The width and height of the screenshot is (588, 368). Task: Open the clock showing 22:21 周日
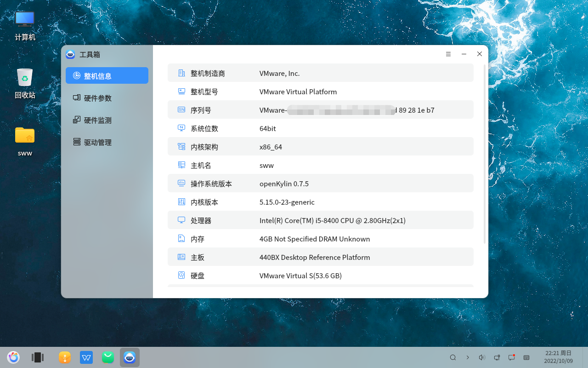click(x=559, y=357)
